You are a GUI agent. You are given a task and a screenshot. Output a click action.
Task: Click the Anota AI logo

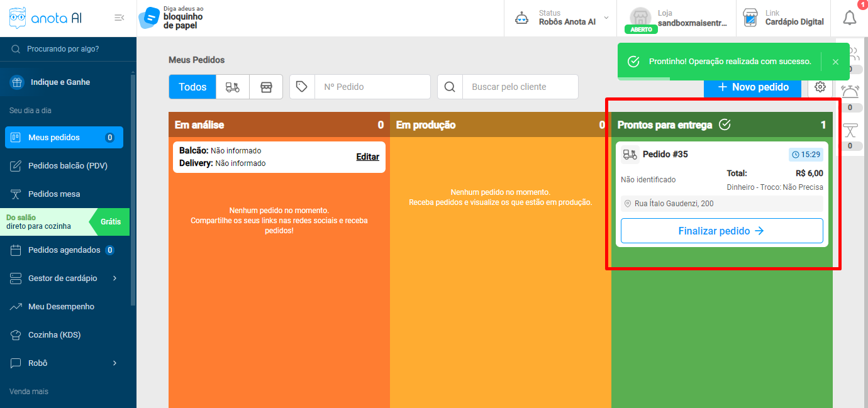45,18
